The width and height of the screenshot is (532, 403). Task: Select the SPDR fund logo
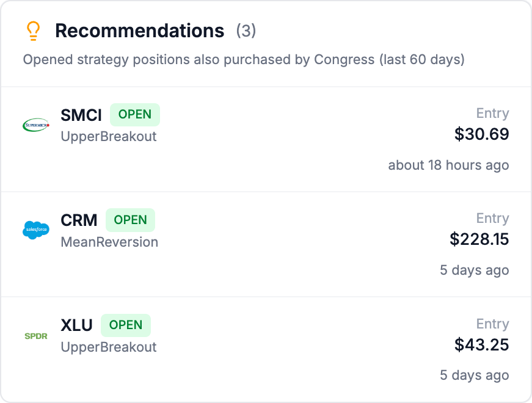coord(36,333)
